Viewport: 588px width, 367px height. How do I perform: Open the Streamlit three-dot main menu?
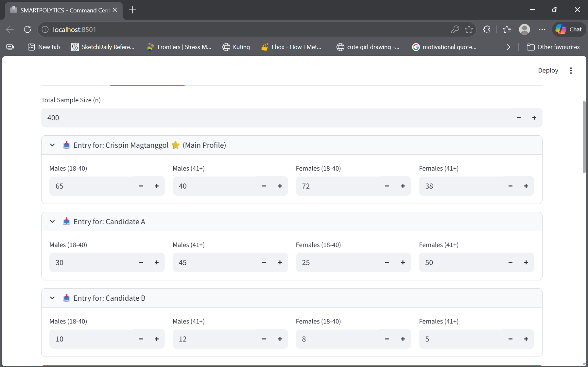coord(571,71)
